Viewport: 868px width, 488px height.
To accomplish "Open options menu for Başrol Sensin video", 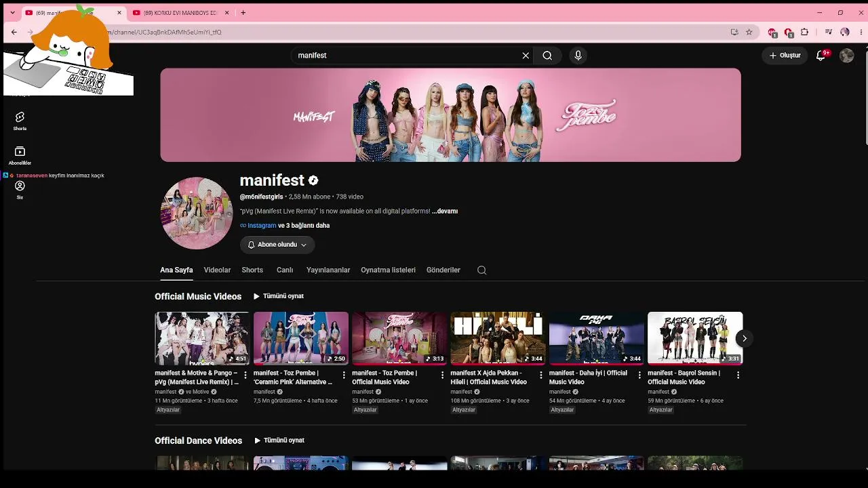I will [x=738, y=375].
